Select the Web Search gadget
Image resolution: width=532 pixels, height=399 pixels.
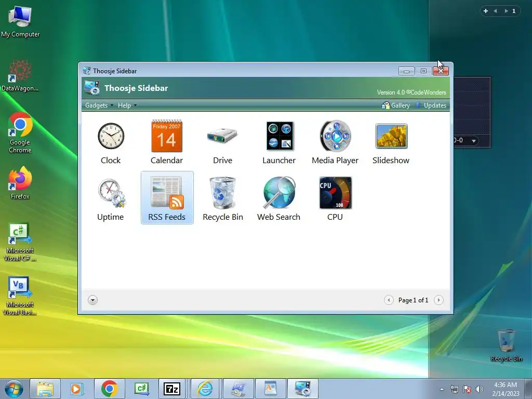(279, 198)
